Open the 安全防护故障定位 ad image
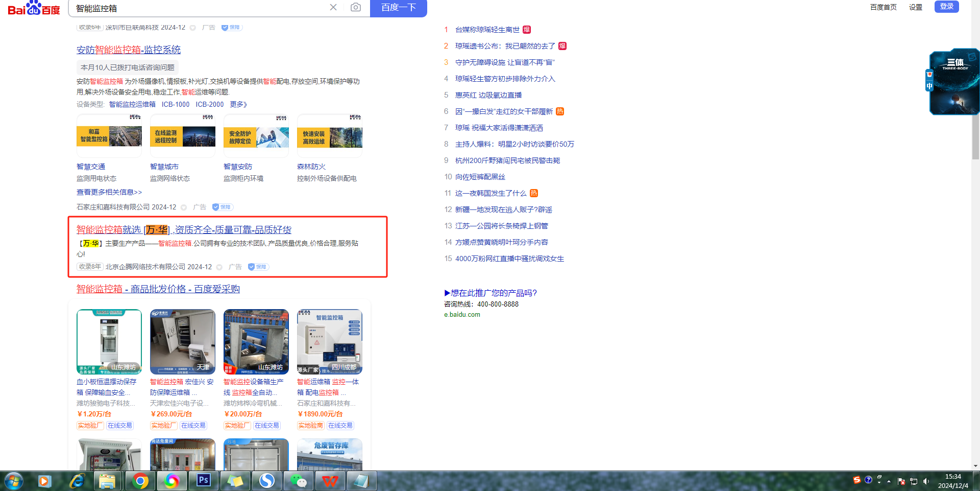This screenshot has width=980, height=491. (256, 136)
